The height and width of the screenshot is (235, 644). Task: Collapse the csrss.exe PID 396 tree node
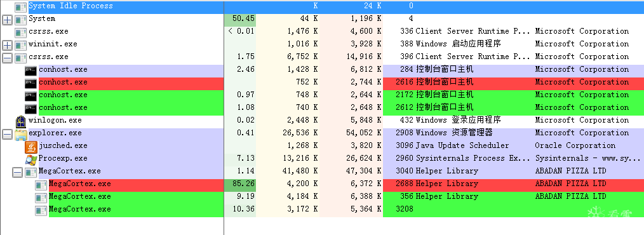click(7, 58)
